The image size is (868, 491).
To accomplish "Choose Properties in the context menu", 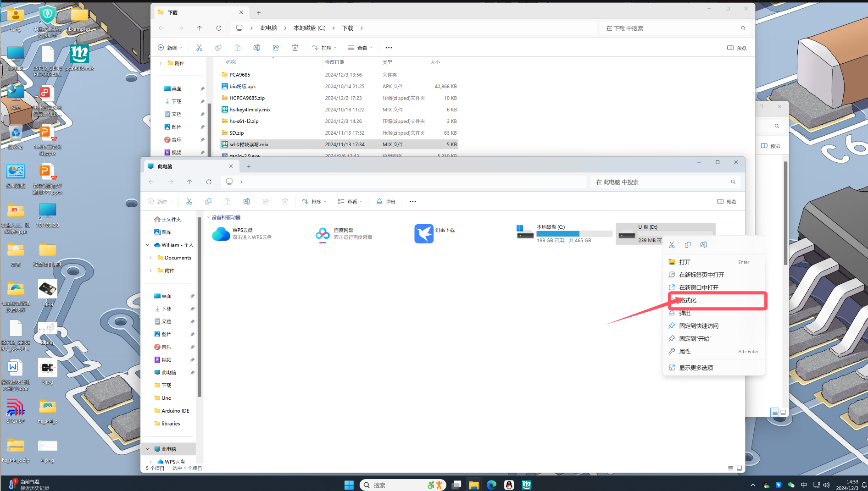I will pyautogui.click(x=685, y=352).
